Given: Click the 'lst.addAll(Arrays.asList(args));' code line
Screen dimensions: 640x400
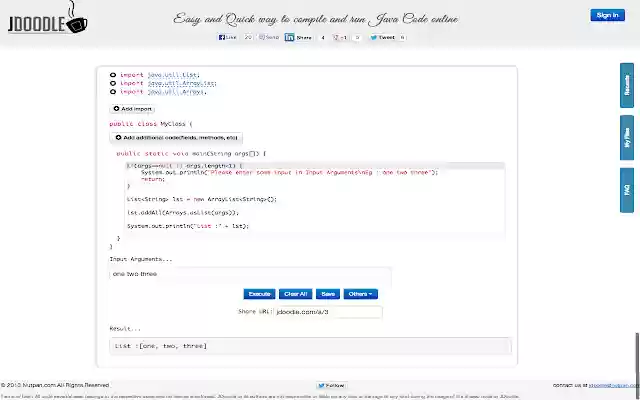Looking at the screenshot, I should tap(183, 213).
